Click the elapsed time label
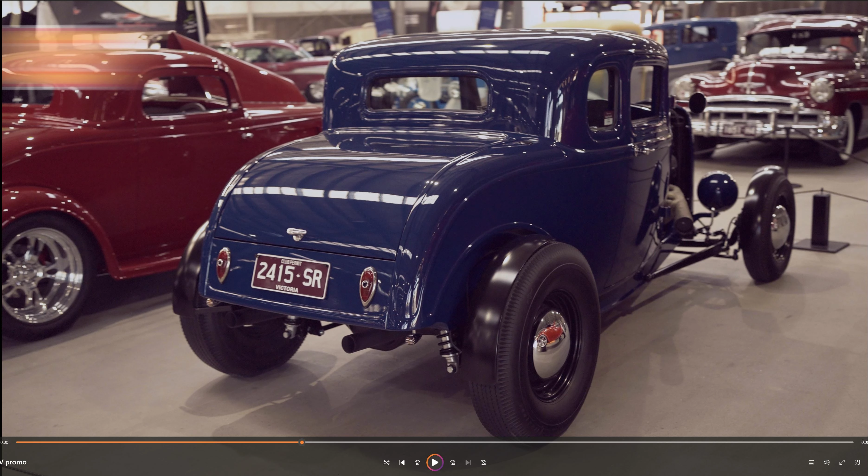The image size is (868, 476). [x=4, y=442]
